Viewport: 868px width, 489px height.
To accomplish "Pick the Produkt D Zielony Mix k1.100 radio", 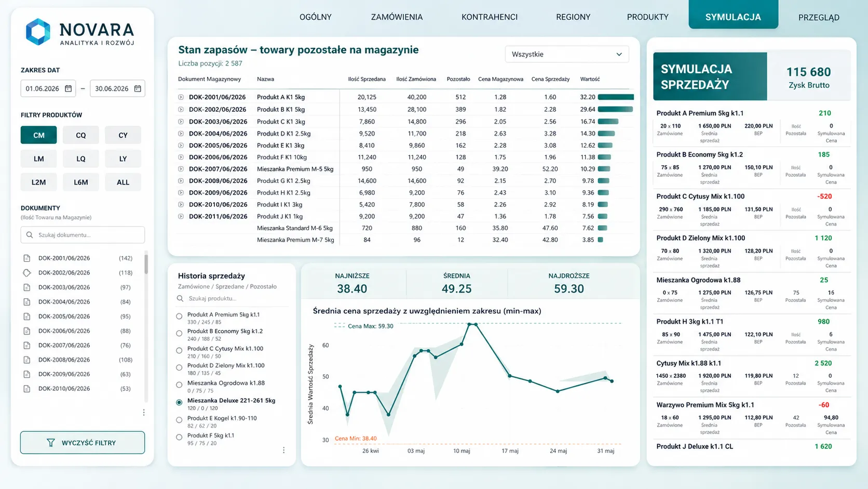I will pos(179,368).
